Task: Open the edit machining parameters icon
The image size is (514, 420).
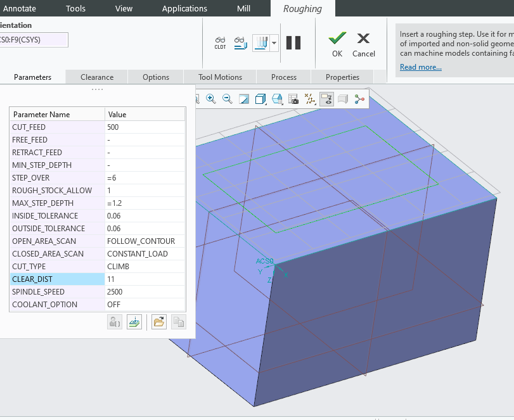Action: coord(134,322)
